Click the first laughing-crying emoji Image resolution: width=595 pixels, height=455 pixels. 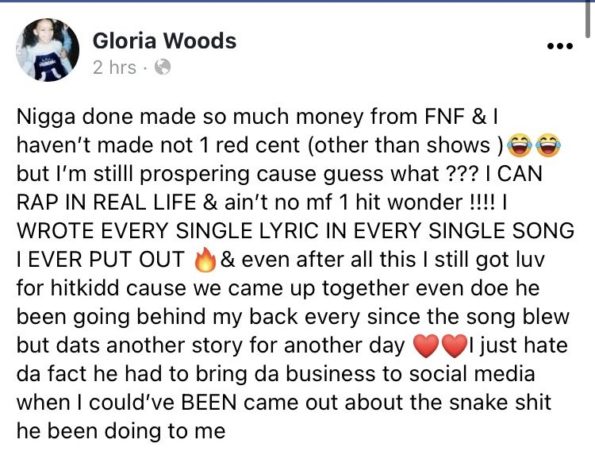coord(518,146)
